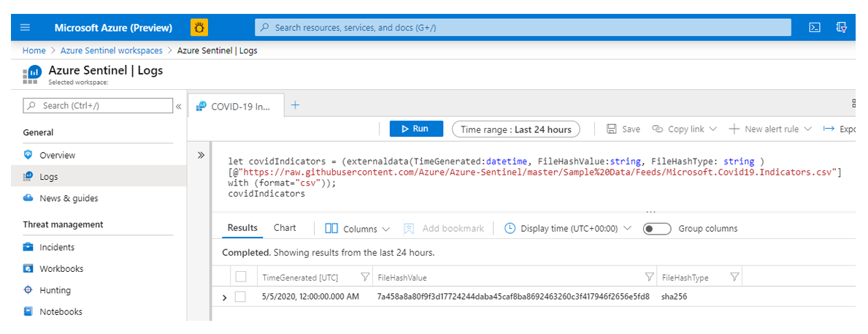Click the Incidents briefcase icon
This screenshot has width=868, height=334.
[x=28, y=247]
